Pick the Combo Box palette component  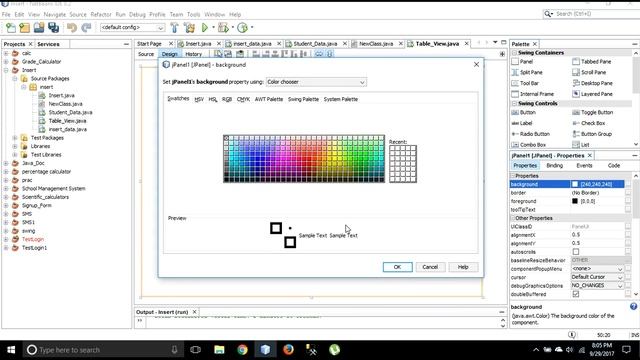(529, 144)
